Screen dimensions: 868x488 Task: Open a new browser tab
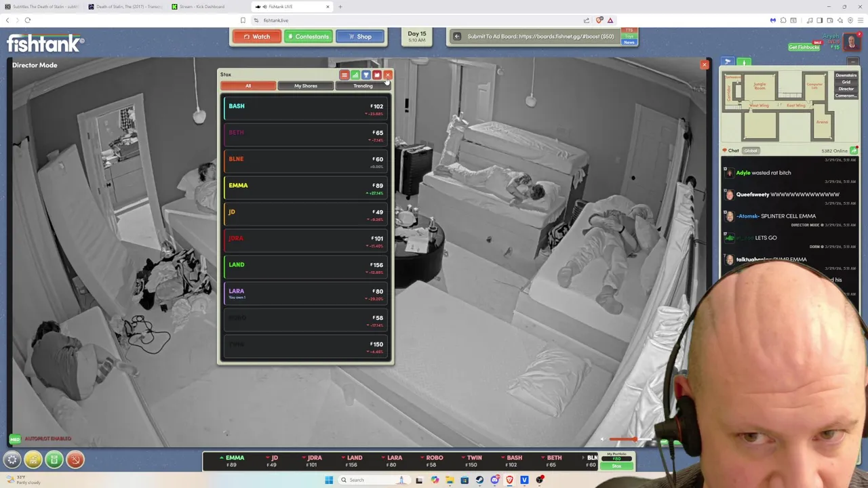click(340, 7)
